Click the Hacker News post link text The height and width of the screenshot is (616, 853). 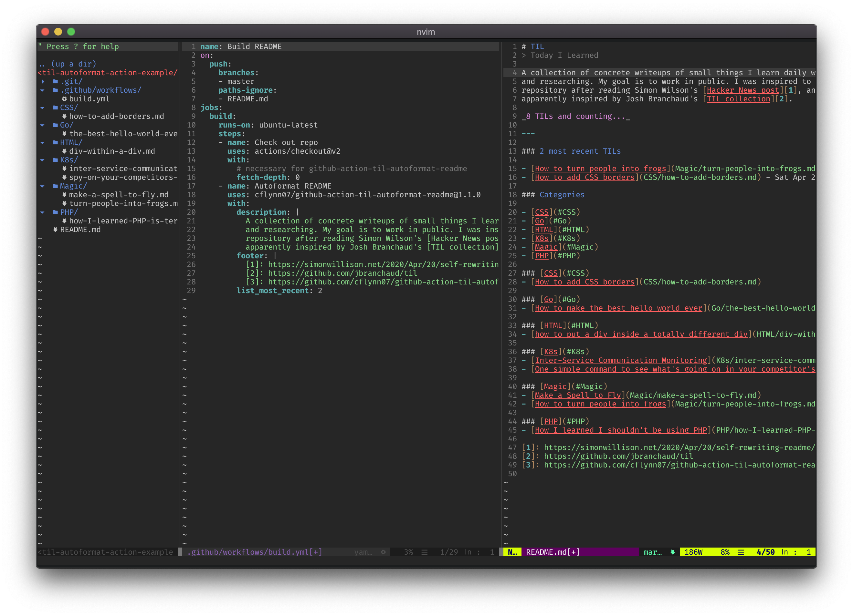pos(742,90)
